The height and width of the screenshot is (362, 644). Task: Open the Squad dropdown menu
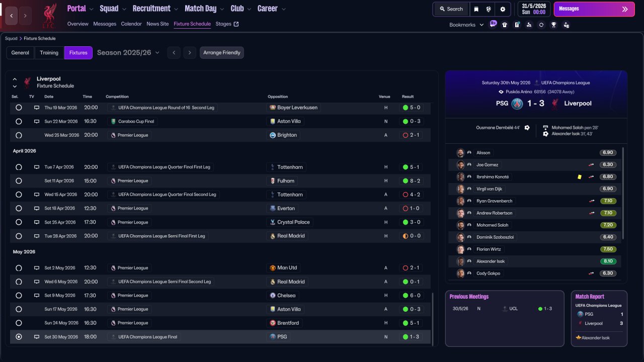(x=113, y=9)
